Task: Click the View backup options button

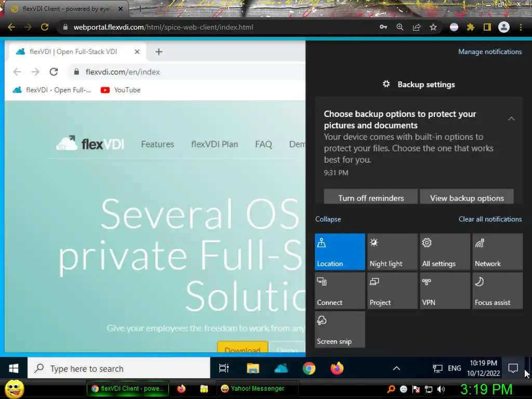Action: (x=467, y=197)
